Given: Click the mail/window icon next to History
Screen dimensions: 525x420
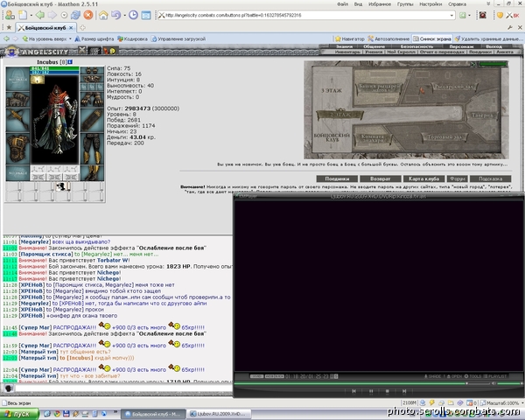Looking at the screenshot, I should pos(146,15).
